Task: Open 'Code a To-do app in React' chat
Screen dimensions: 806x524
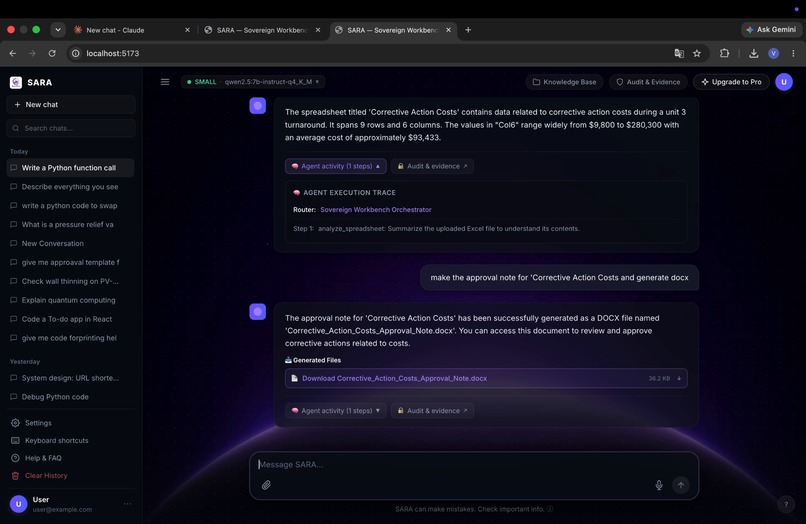Action: pyautogui.click(x=70, y=319)
